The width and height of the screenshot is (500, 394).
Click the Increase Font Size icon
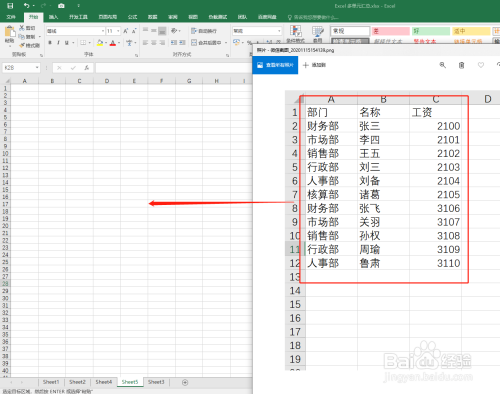point(126,31)
